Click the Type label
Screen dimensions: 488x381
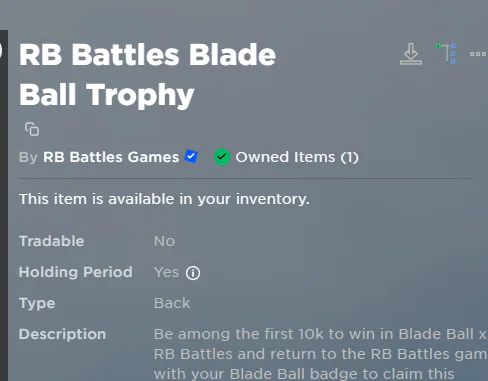[37, 304]
